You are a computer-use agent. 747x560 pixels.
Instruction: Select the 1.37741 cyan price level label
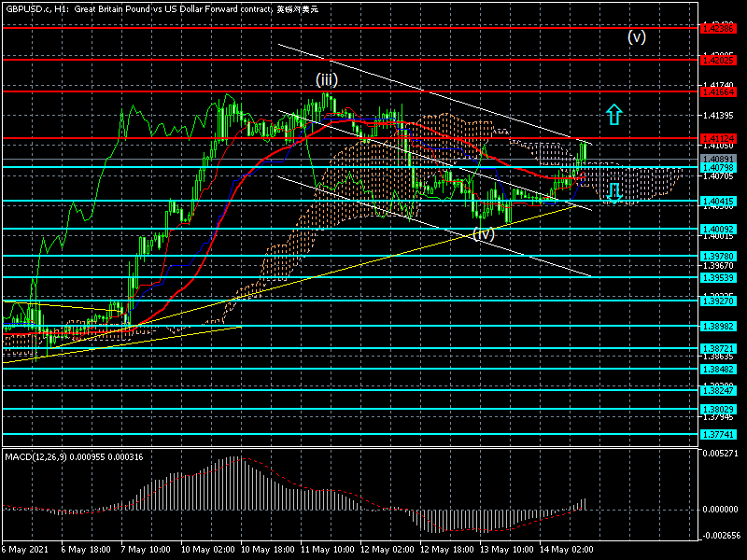coord(718,434)
